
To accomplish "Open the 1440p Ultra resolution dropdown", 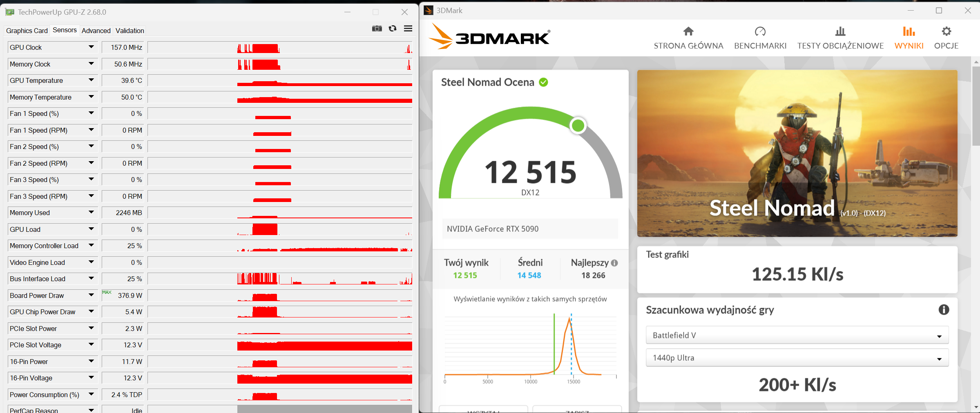I will [x=797, y=358].
